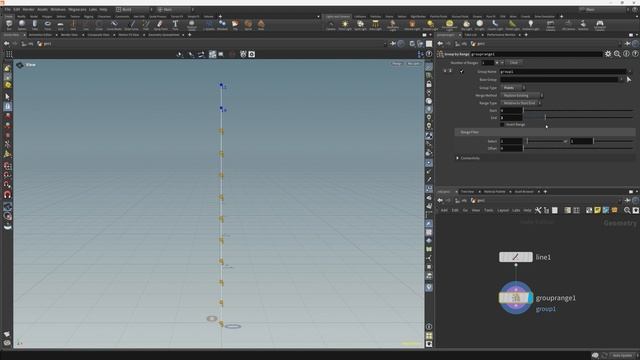Open the Range Type dropdown
Screen dimensions: 640x360
point(521,103)
